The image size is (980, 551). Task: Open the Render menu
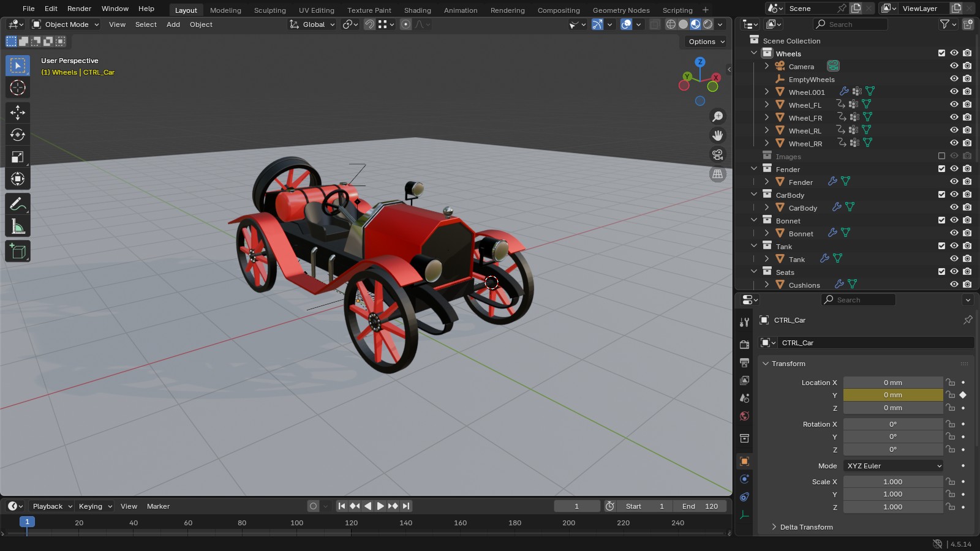click(79, 9)
